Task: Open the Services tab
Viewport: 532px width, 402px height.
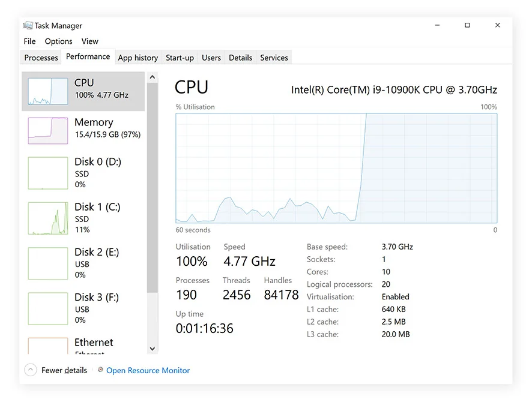Action: [x=274, y=58]
